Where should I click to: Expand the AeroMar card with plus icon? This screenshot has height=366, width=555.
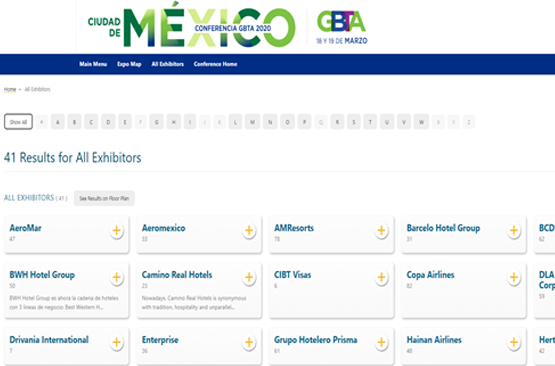[x=116, y=231]
